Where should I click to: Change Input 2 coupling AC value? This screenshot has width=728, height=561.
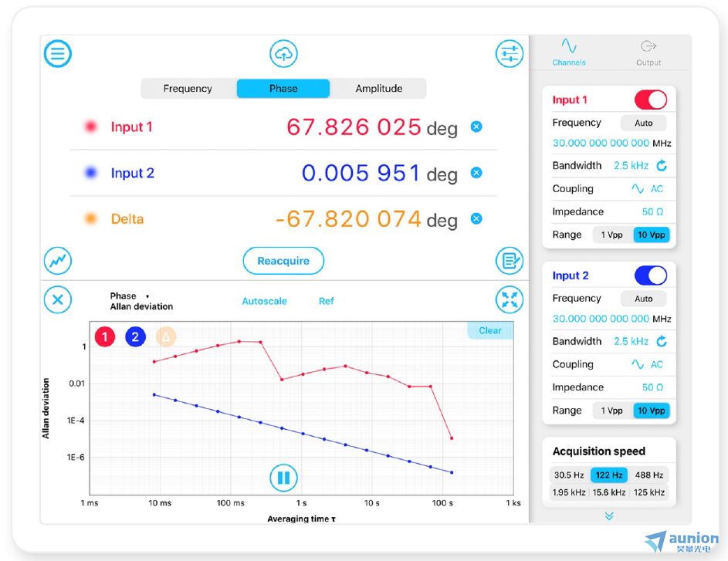pos(656,365)
